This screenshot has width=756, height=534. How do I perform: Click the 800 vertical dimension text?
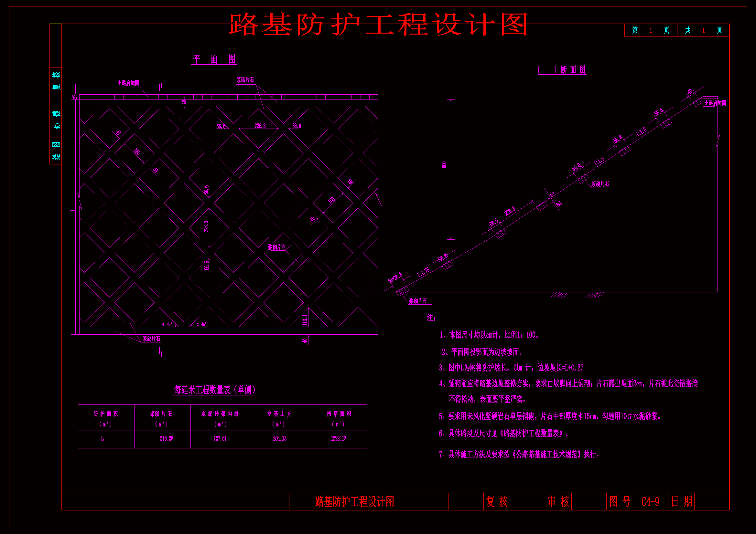click(444, 165)
